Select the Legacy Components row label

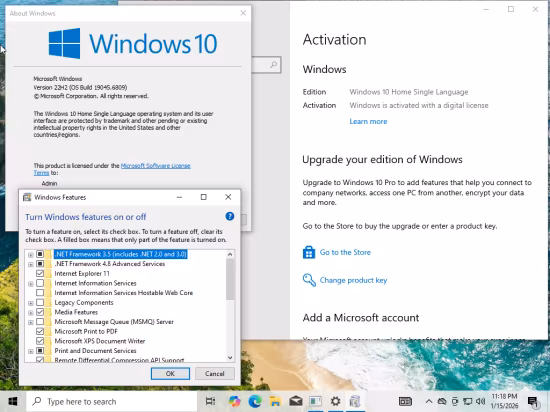point(84,302)
